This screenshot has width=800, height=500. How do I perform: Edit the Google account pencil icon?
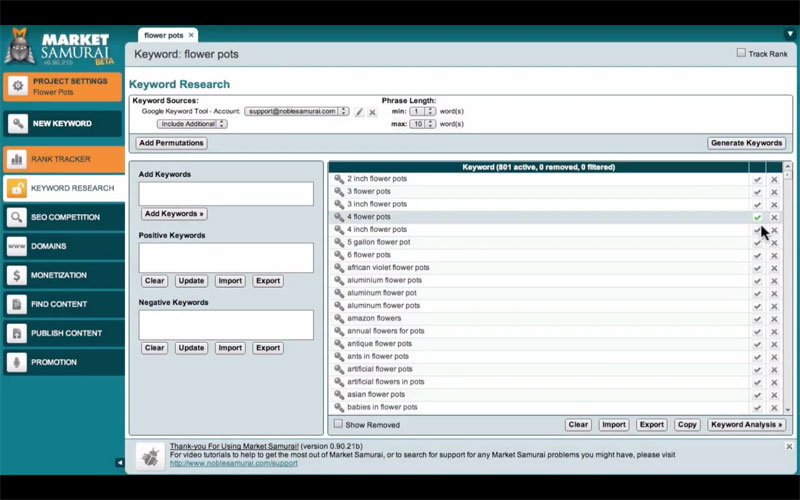pyautogui.click(x=359, y=112)
